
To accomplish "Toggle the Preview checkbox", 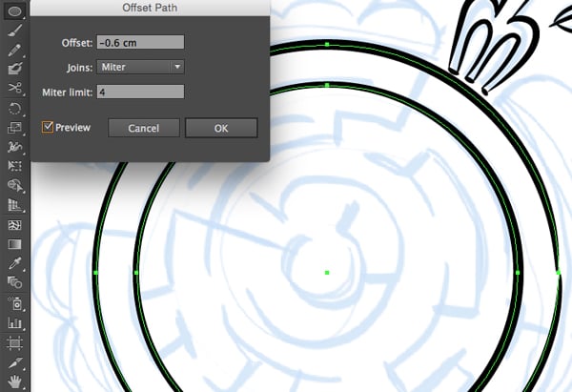I will click(x=48, y=127).
